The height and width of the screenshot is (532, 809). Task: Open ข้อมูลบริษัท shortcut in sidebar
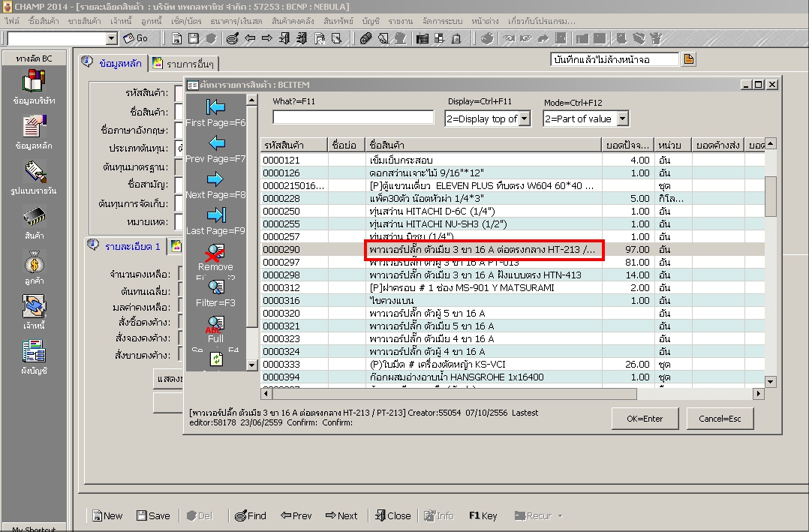point(34,88)
